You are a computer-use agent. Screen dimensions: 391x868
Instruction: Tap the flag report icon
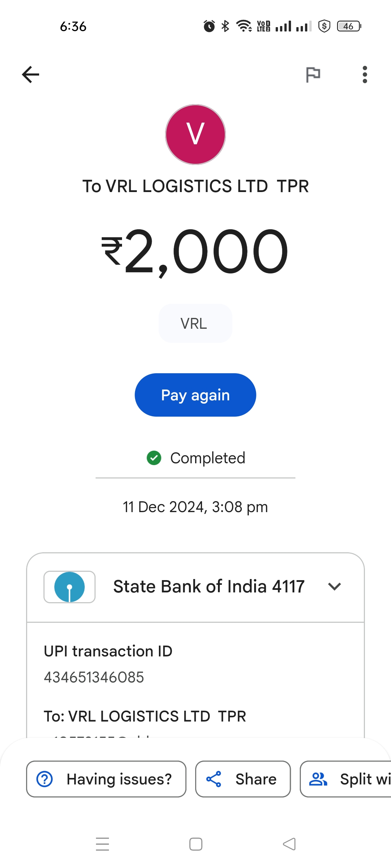[313, 75]
